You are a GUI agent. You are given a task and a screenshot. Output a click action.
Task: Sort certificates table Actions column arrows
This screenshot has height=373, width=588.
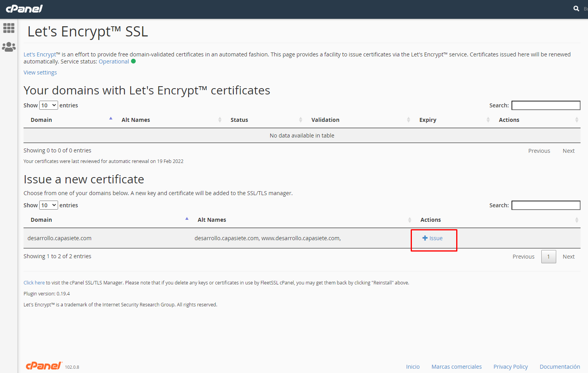(577, 120)
